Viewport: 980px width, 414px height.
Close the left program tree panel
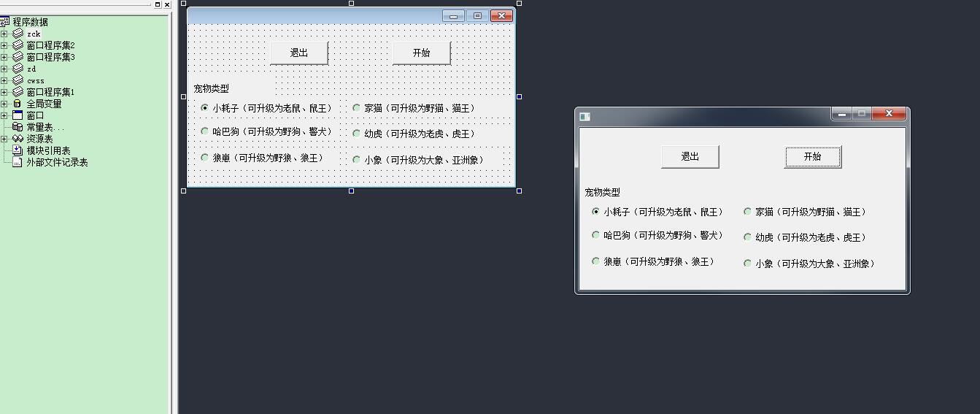[167, 4]
